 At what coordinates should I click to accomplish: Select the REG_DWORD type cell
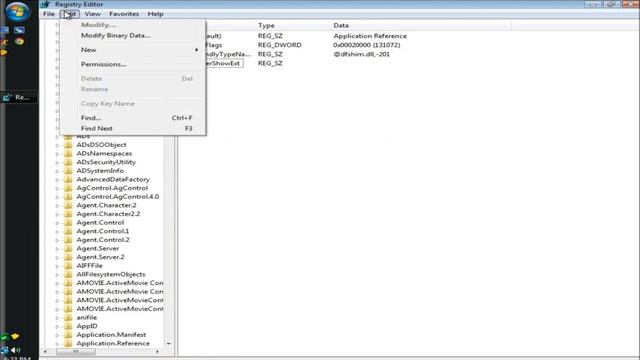(280, 45)
